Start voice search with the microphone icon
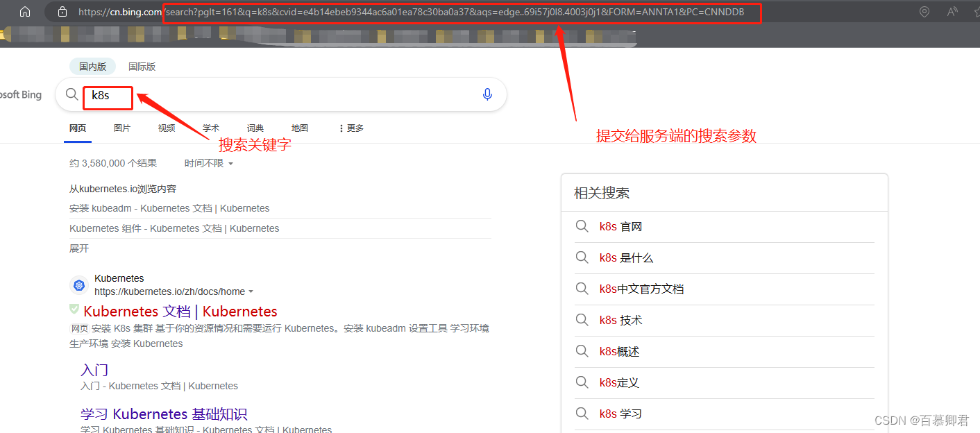The height and width of the screenshot is (433, 980). [x=487, y=94]
